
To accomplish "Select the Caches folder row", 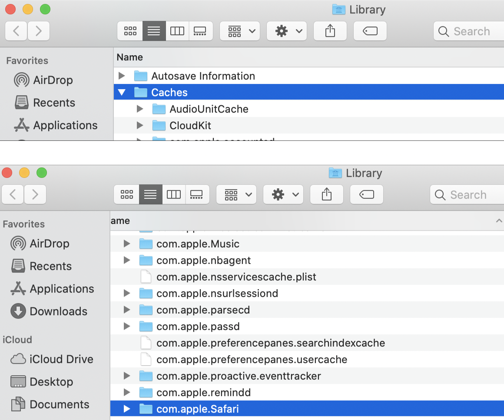I will 309,92.
